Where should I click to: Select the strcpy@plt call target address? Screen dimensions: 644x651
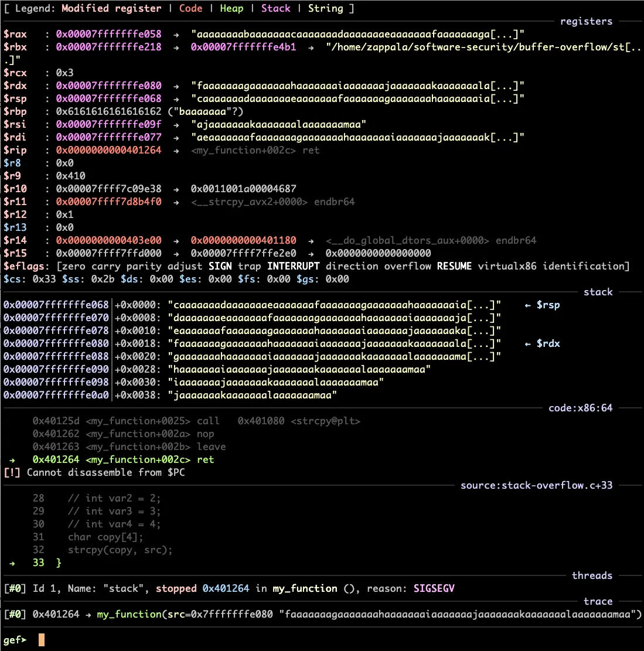256,421
